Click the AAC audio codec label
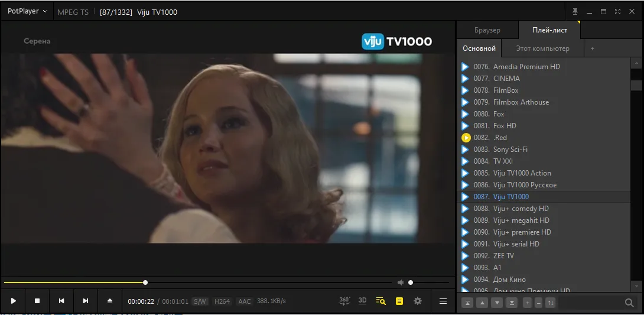 coord(245,301)
